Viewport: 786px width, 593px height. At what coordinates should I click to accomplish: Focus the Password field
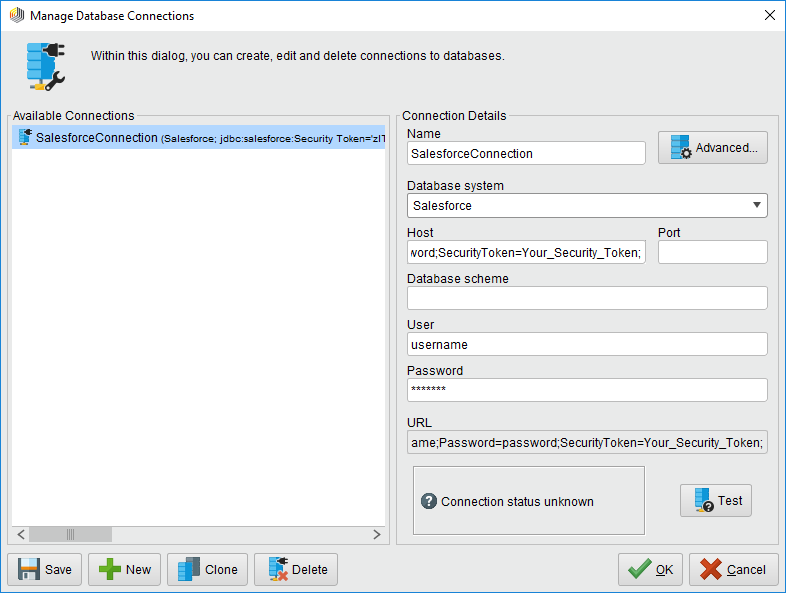pos(587,390)
